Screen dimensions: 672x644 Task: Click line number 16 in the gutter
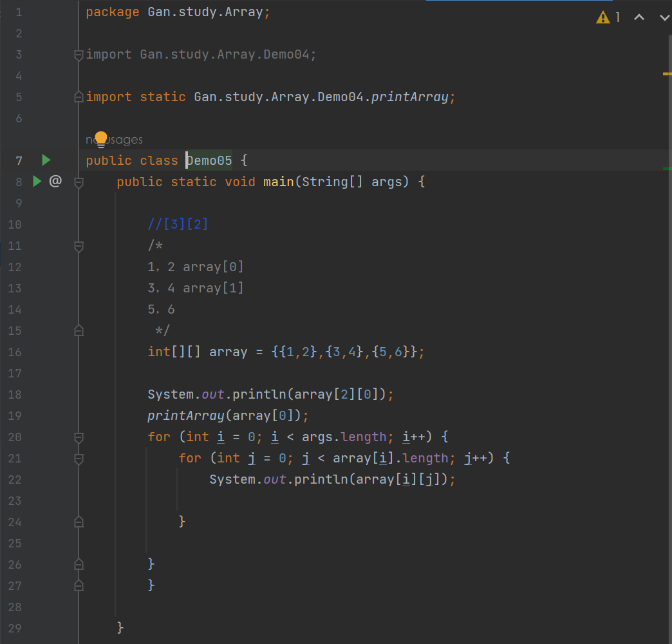click(x=15, y=352)
